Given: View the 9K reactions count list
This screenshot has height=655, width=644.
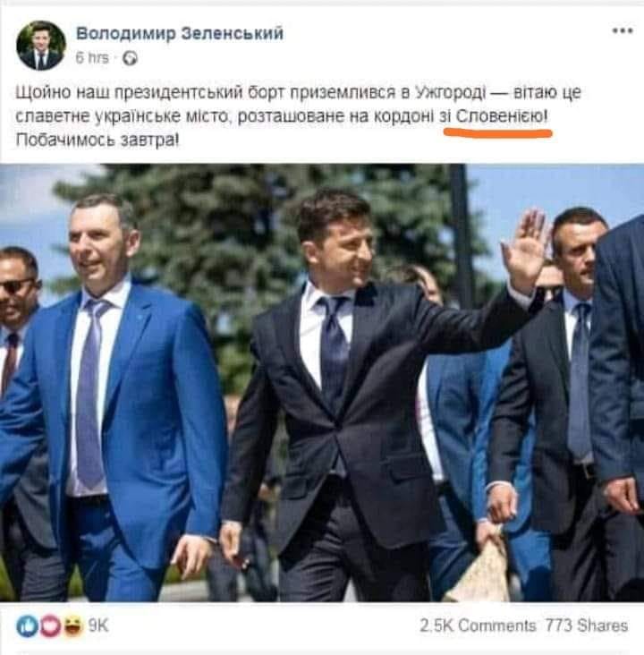Looking at the screenshot, I should click(98, 625).
